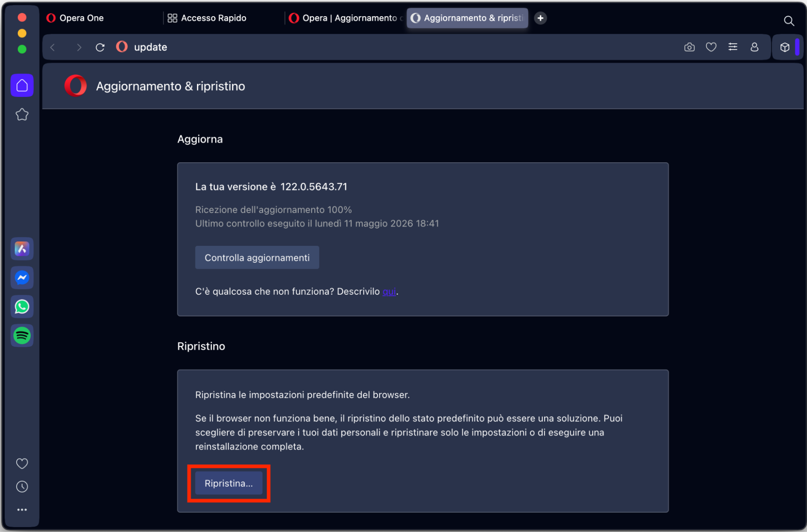Close the window with red button
807x532 pixels.
click(22, 17)
